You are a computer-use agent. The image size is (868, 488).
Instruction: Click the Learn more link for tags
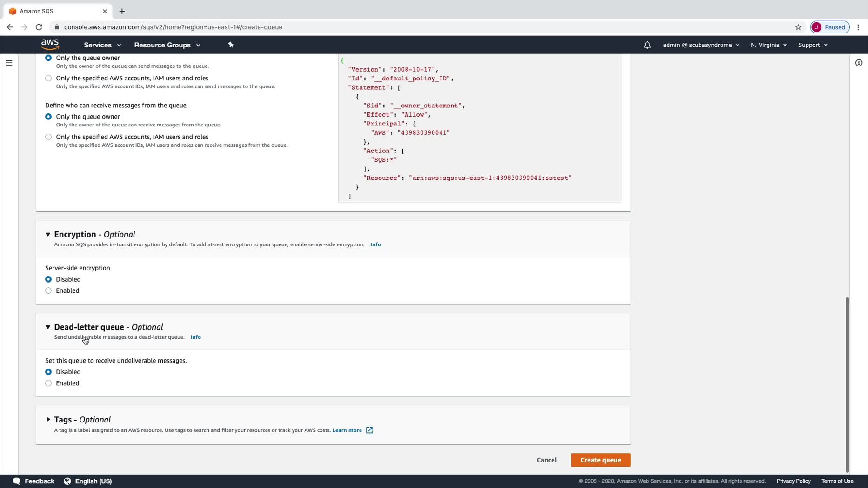[x=347, y=430]
